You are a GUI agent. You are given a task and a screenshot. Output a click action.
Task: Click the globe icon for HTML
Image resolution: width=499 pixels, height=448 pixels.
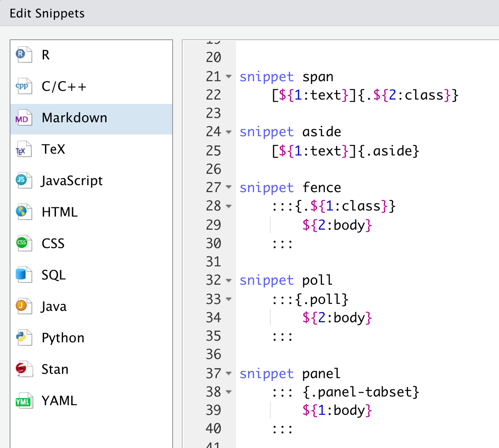(24, 212)
